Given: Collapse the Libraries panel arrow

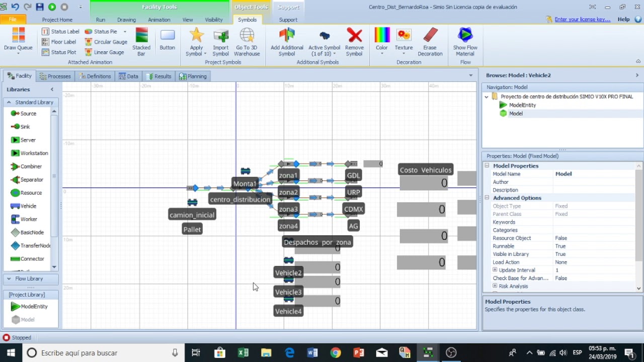Looking at the screenshot, I should [x=52, y=89].
